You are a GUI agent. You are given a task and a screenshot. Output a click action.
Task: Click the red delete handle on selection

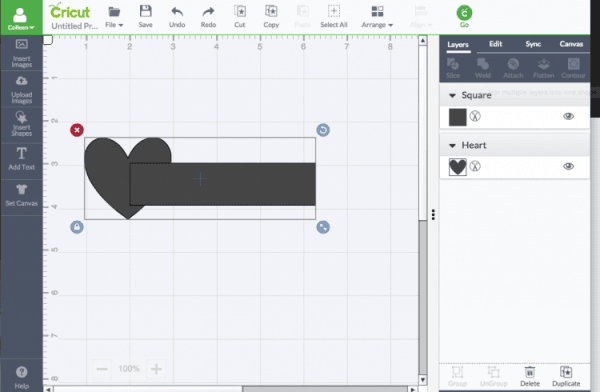coord(77,130)
